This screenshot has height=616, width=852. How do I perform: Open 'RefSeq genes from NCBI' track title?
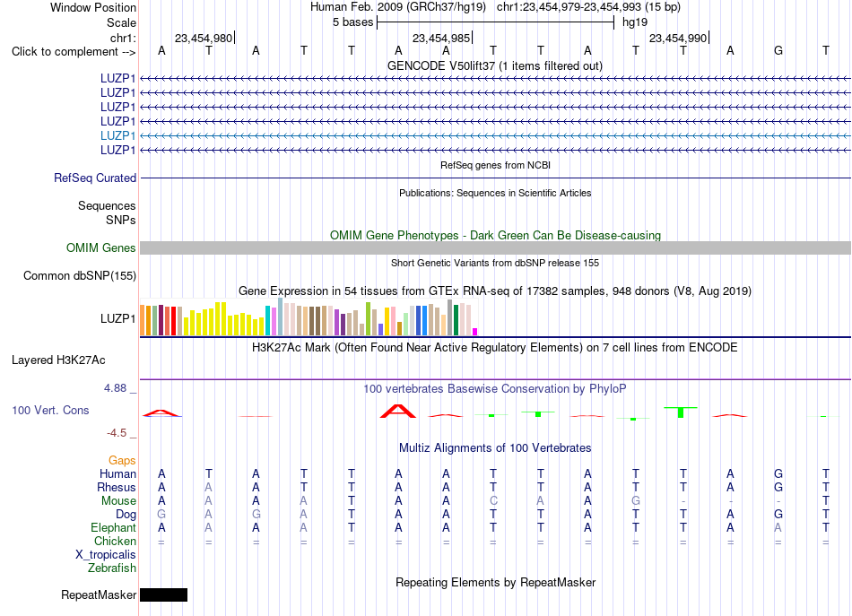[495, 165]
